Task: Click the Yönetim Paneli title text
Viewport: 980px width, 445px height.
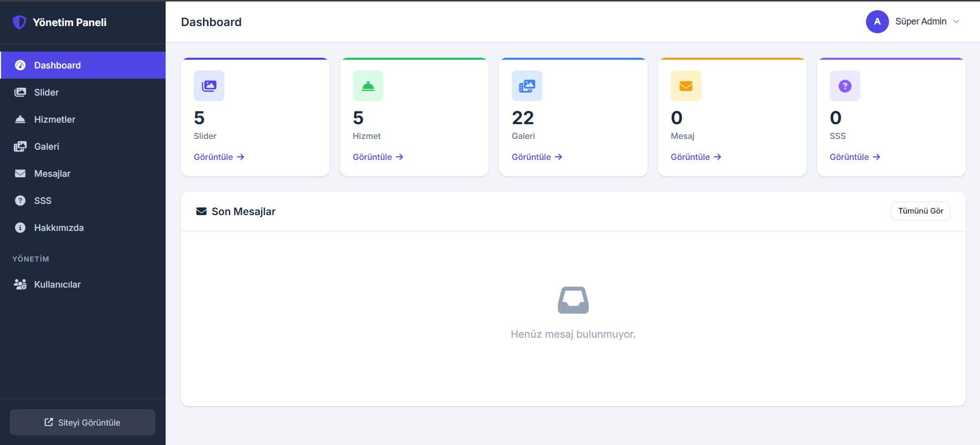Action: tap(70, 22)
